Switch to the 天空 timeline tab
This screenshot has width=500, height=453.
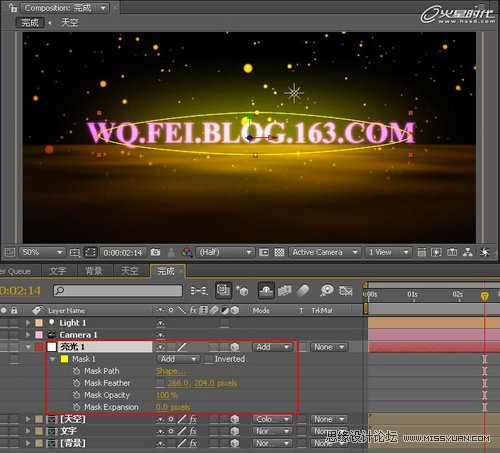coord(130,271)
